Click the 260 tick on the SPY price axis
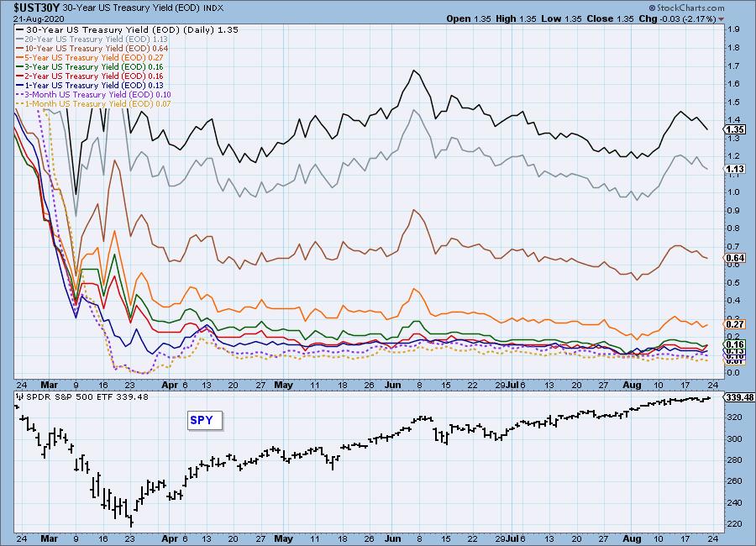756x546 pixels. 734,480
